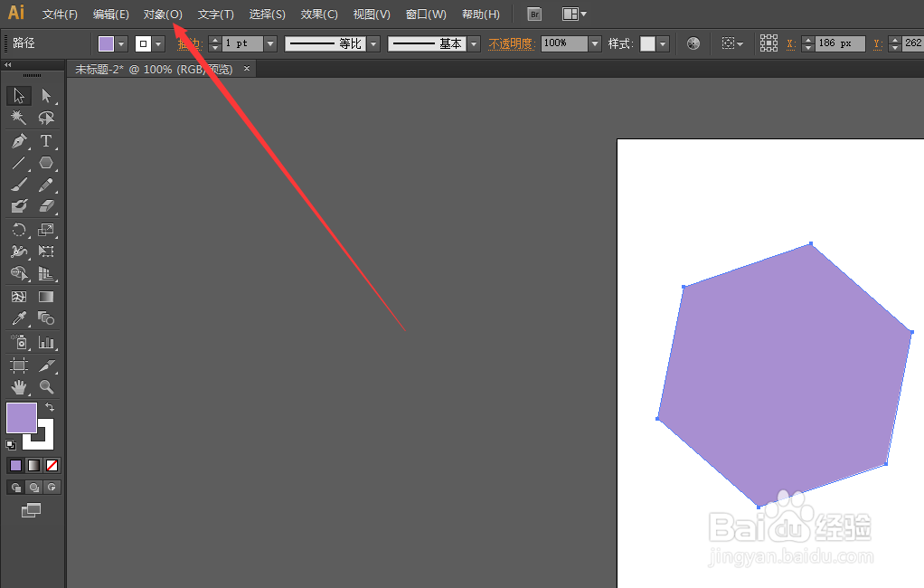This screenshot has height=588, width=924.
Task: Open the 基本 brush definition dropdown
Action: point(474,43)
